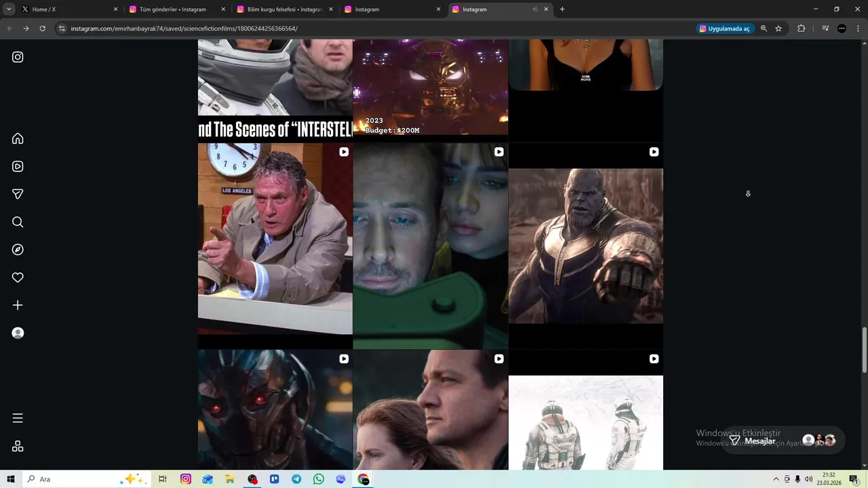Viewport: 868px width, 488px height.
Task: Close the active Instagram tab
Action: 546,9
